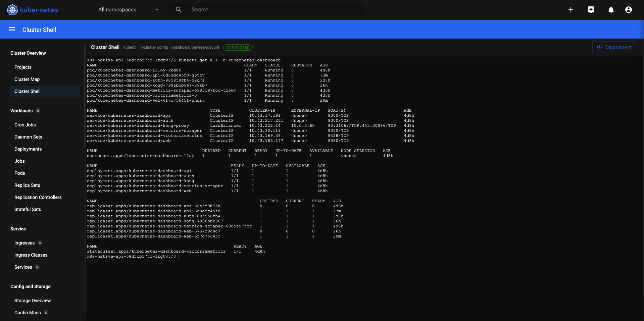Click pod/kubernetes-dashboard-api-6d8ddc45f8-g5tbv line
The height and width of the screenshot is (321, 644).
[x=207, y=75]
